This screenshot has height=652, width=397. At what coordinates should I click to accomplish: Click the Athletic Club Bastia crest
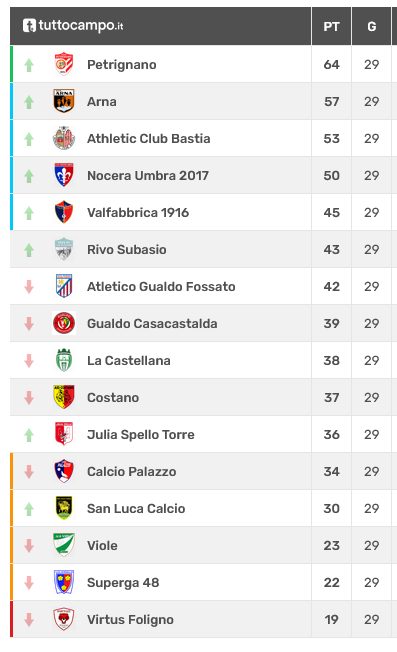click(x=64, y=138)
